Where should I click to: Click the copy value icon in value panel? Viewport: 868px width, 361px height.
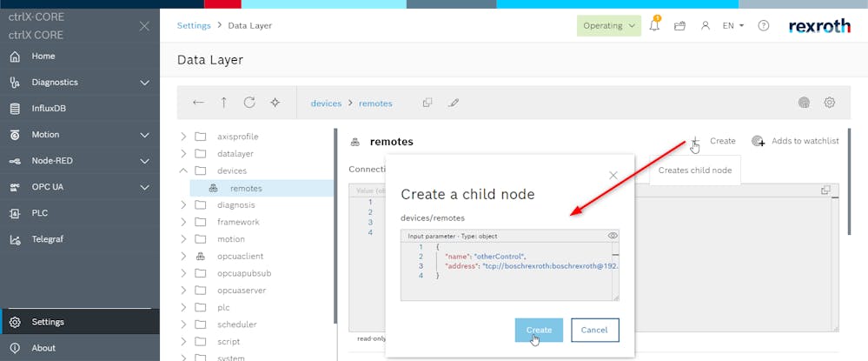[825, 191]
